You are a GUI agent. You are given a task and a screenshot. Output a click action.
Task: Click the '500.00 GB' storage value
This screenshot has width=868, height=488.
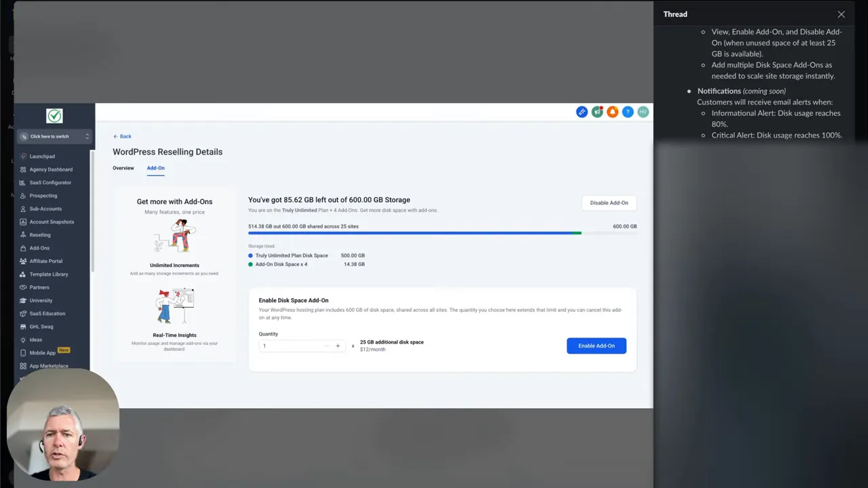pyautogui.click(x=353, y=256)
